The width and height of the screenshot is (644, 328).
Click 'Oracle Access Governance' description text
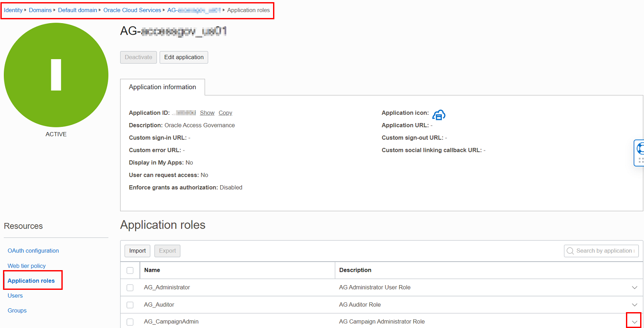[200, 125]
